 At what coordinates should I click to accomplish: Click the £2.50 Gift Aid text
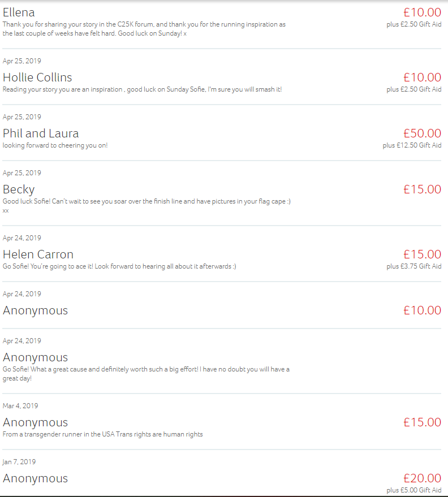[413, 24]
